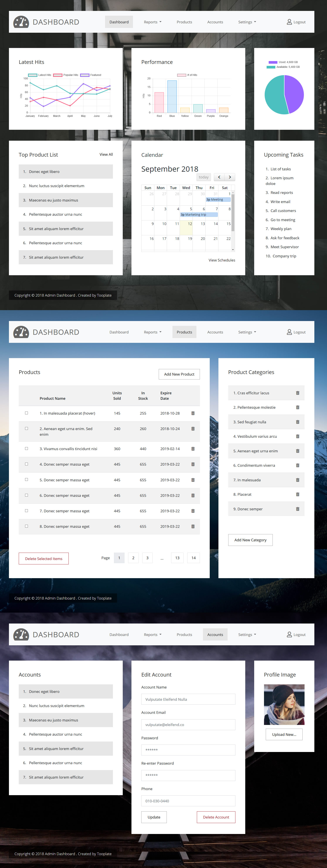327x868 pixels.
Task: Open View All in Top Product List
Action: point(106,154)
